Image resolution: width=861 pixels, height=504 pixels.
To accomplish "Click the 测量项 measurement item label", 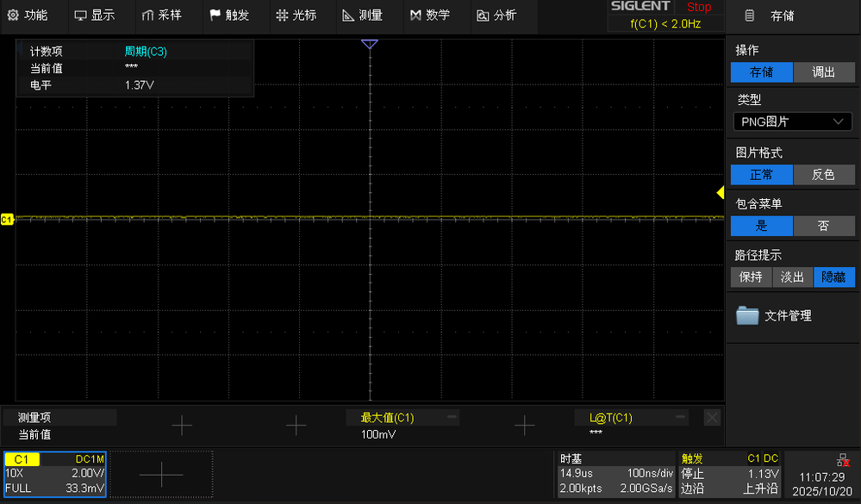I will click(x=34, y=418).
